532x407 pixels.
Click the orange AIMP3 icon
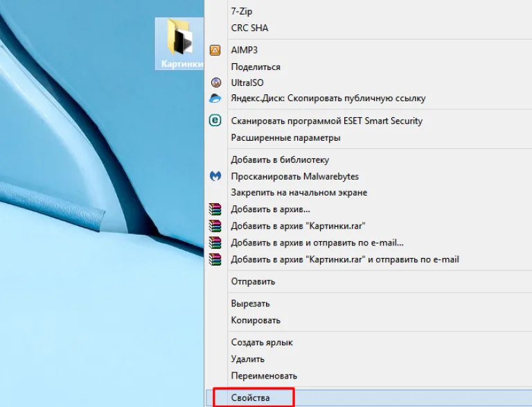point(215,51)
